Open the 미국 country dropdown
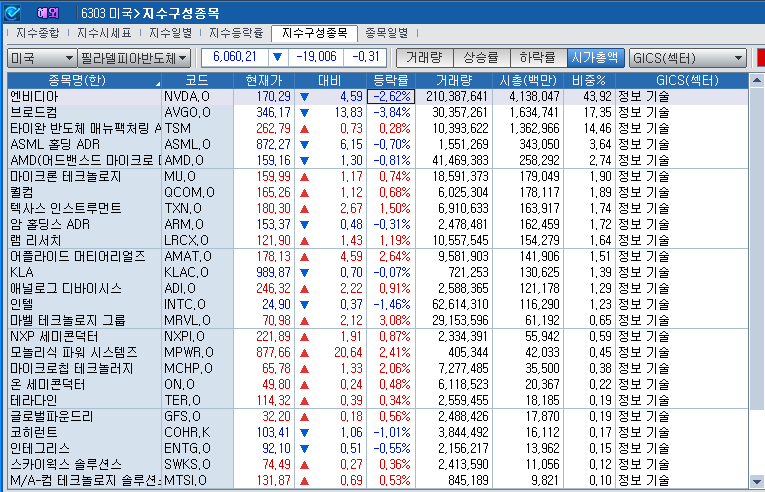765x492 pixels. click(x=40, y=57)
